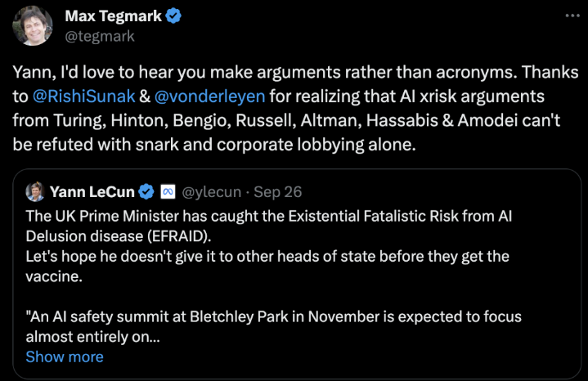588x381 pixels.
Task: Click the @tegmark handle
Action: point(99,36)
